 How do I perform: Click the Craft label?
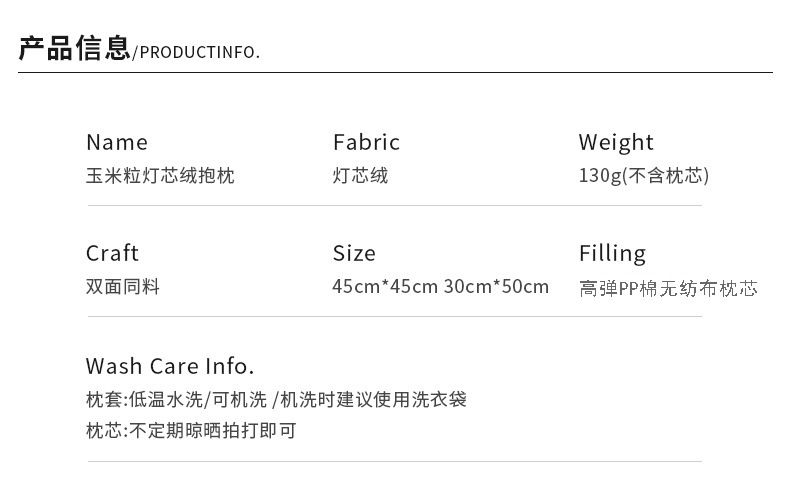click(112, 253)
